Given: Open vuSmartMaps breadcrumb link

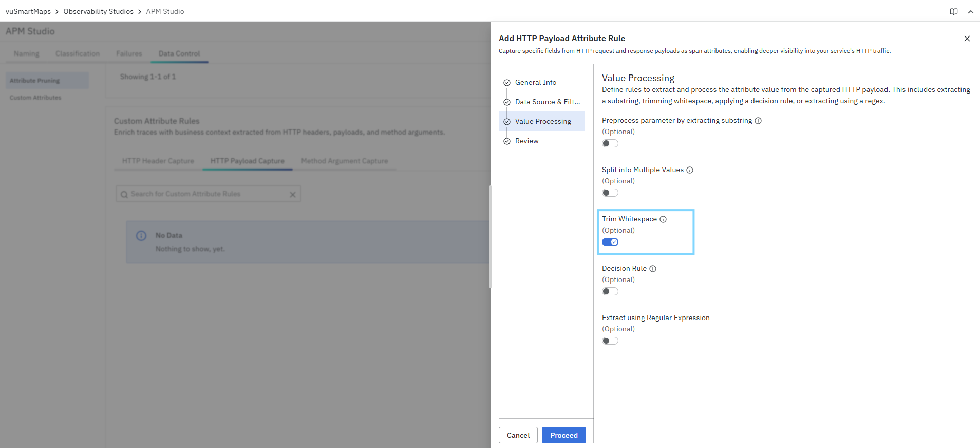Looking at the screenshot, I should (x=28, y=11).
